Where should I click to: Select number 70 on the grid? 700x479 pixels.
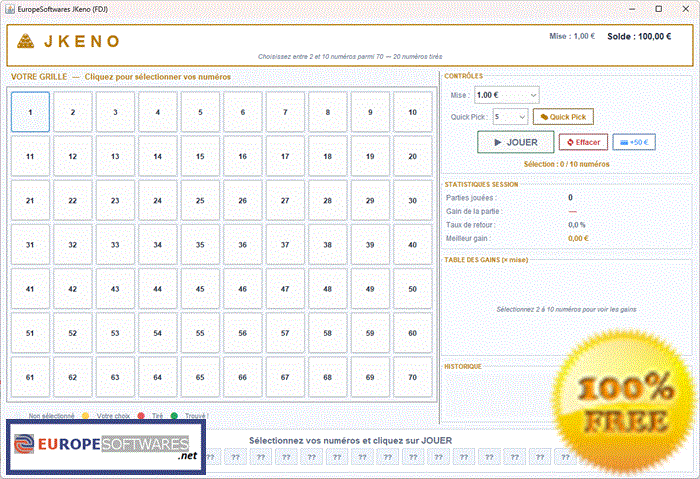pos(412,377)
